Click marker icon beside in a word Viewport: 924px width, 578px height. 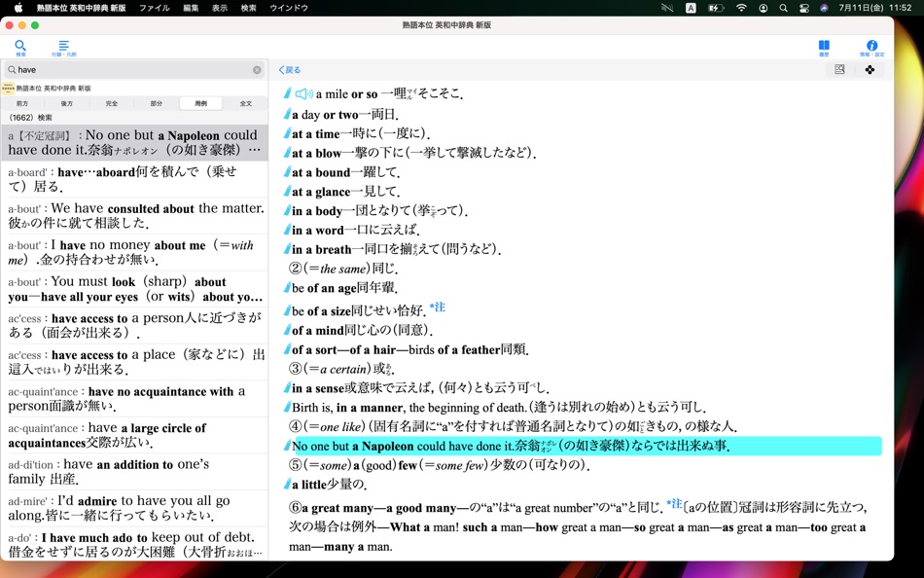pos(287,230)
